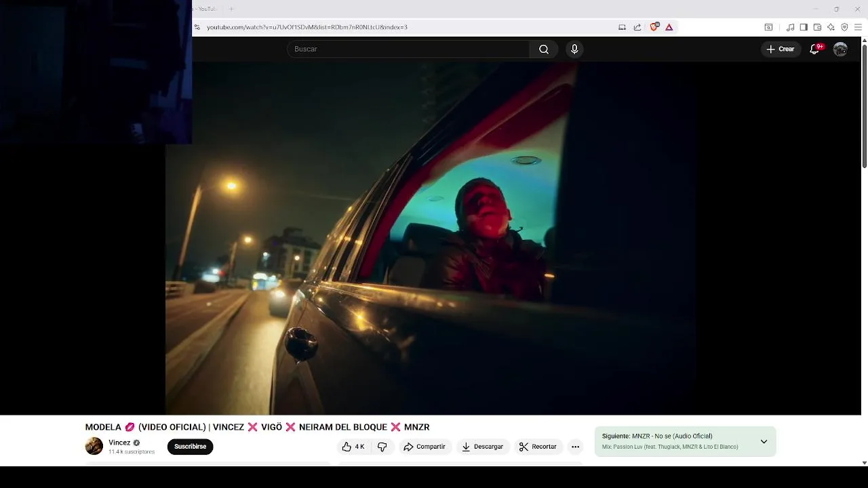This screenshot has height=488, width=868.
Task: Open Vincez channel avatar
Action: point(94,446)
